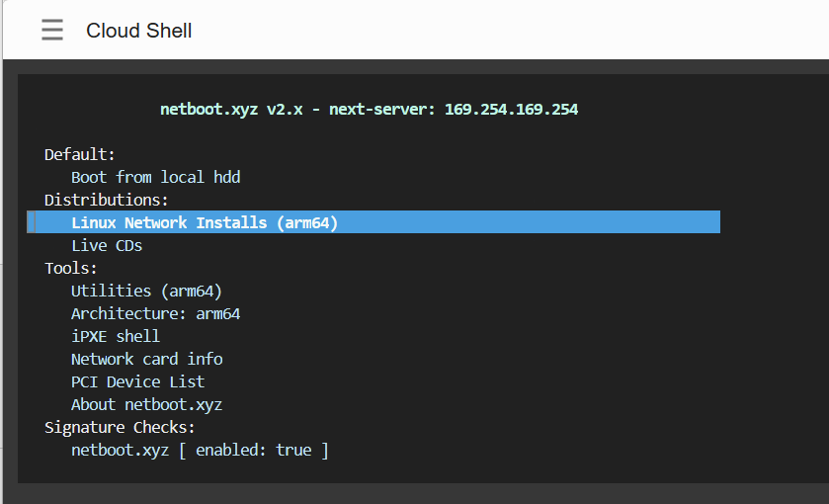The height and width of the screenshot is (504, 829).
Task: Click the Default: section heading
Action: pyautogui.click(x=80, y=155)
